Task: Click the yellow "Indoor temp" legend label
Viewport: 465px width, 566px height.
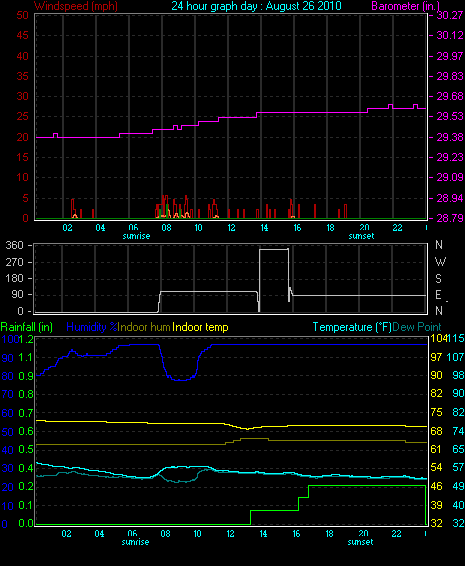Action: (x=200, y=327)
